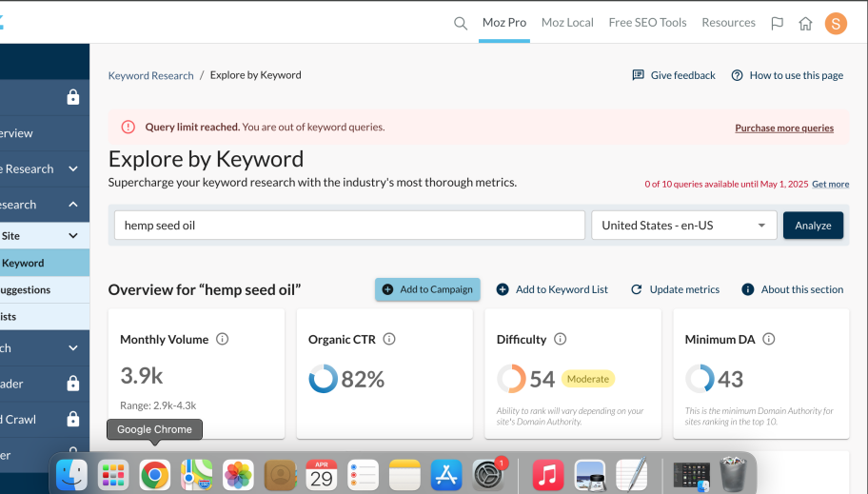The width and height of the screenshot is (868, 494).
Task: Click the lock icon on the Crawl row
Action: [73, 419]
